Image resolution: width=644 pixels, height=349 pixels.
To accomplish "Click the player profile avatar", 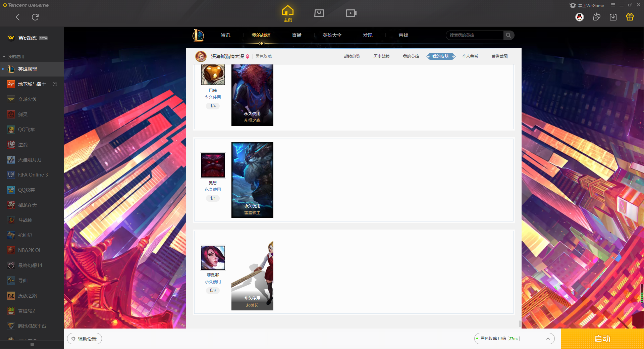I will pyautogui.click(x=201, y=56).
